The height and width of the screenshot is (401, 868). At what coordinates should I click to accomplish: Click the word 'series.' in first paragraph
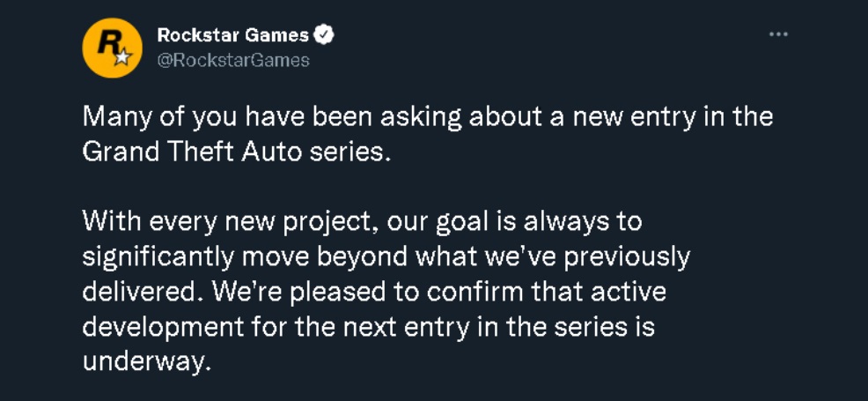pyautogui.click(x=349, y=152)
